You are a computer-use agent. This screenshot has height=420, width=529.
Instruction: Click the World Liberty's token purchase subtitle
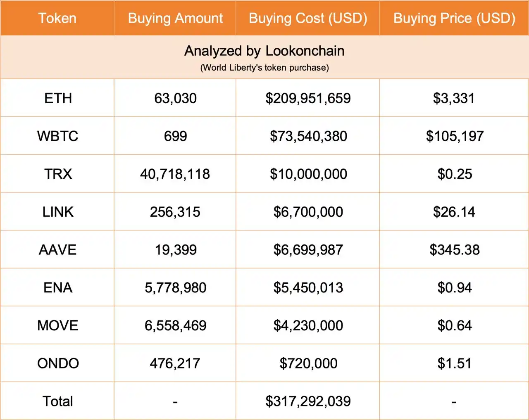tap(264, 68)
